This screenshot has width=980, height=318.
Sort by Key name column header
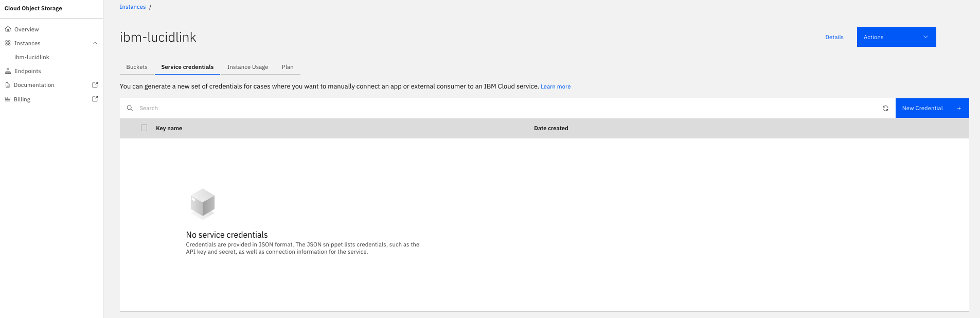coord(169,128)
